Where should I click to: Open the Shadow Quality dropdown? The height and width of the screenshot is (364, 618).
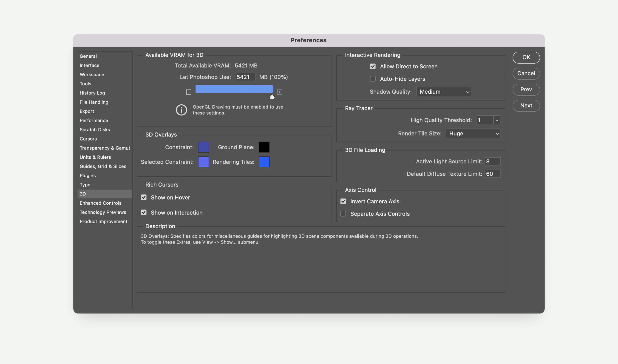click(444, 92)
